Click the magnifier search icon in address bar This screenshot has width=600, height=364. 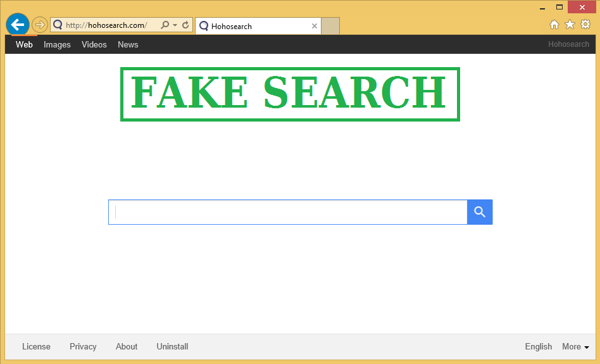coord(165,25)
